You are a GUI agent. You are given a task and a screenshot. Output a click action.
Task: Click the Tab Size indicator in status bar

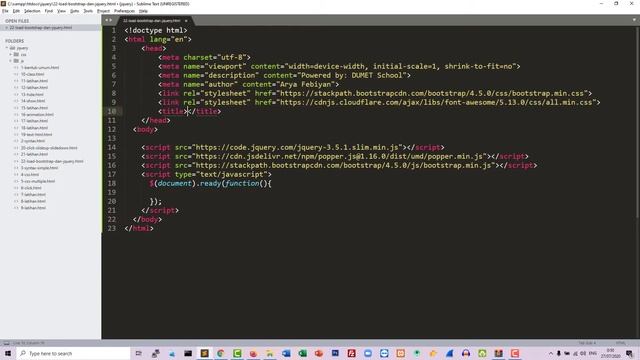(587, 343)
